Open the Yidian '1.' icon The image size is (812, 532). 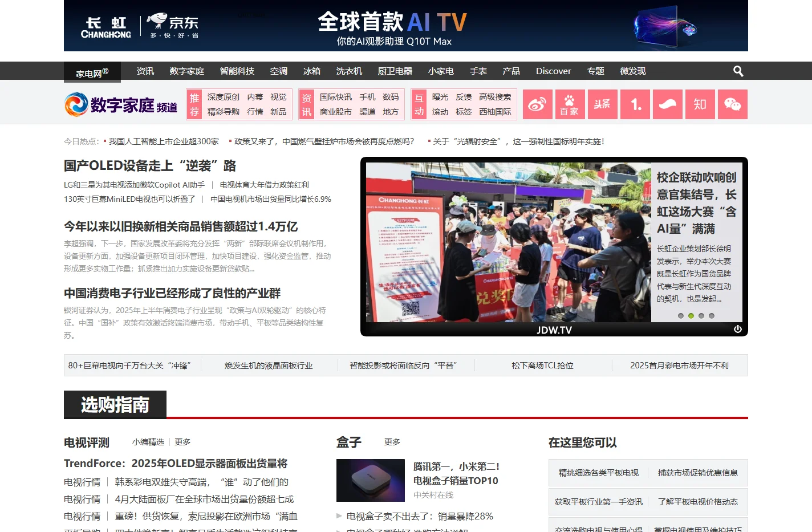tap(635, 104)
